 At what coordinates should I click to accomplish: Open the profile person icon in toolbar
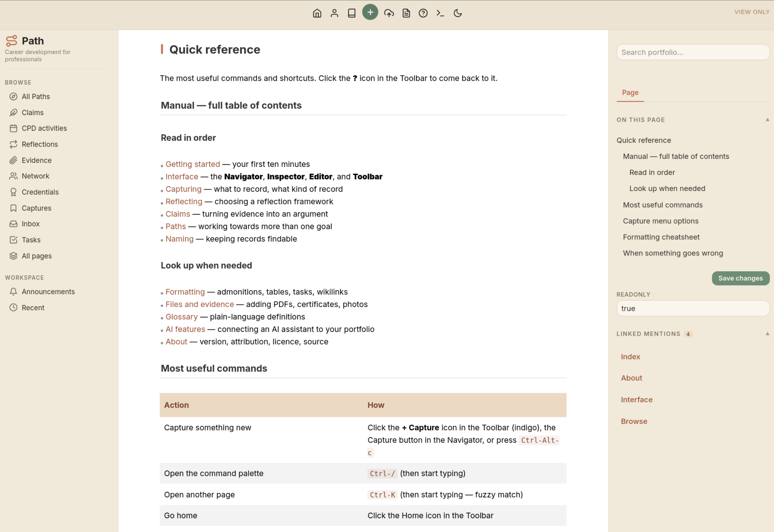click(x=334, y=13)
